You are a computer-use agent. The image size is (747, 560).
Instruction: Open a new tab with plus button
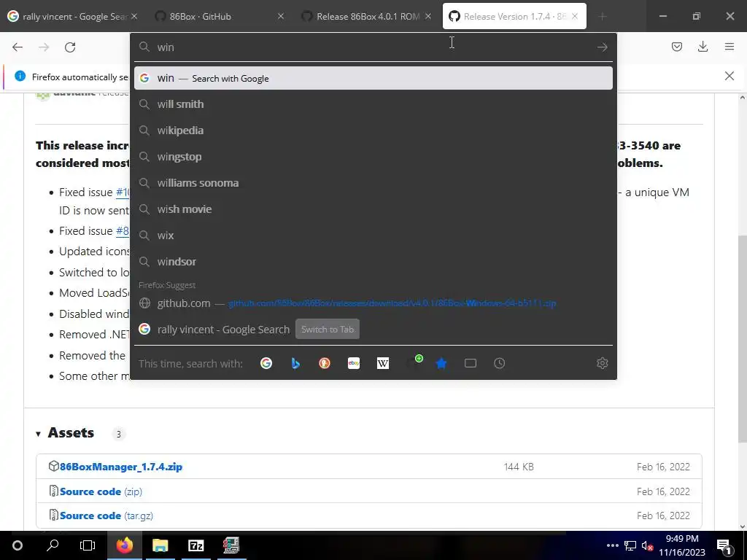click(x=602, y=17)
